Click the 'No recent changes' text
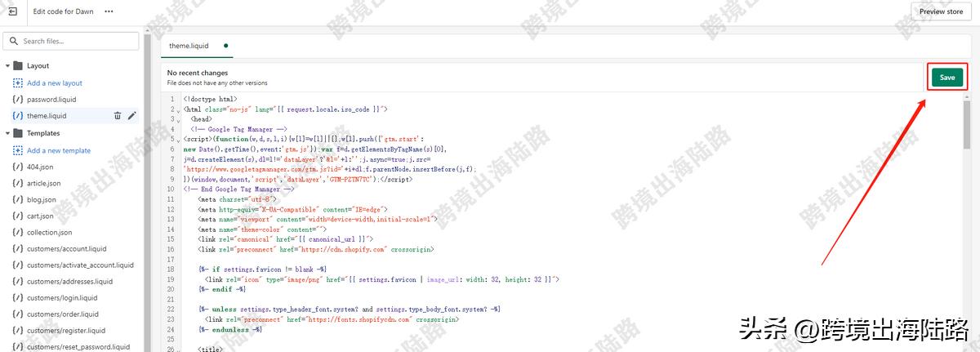This screenshot has width=980, height=352. coord(197,73)
